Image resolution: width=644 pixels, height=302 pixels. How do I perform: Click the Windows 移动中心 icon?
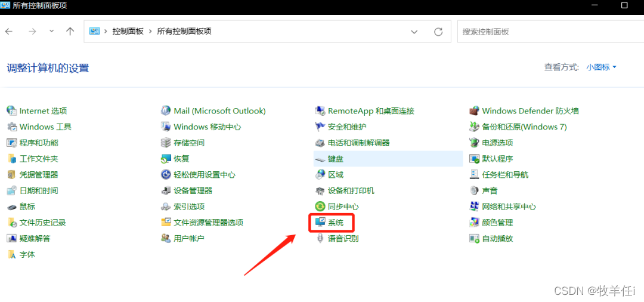tap(166, 127)
